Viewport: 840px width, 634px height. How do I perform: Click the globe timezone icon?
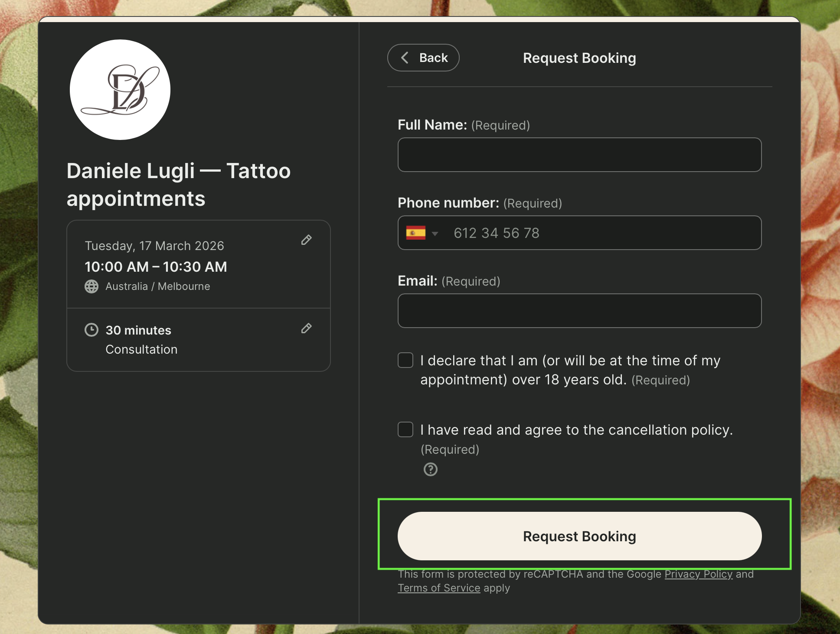click(92, 286)
